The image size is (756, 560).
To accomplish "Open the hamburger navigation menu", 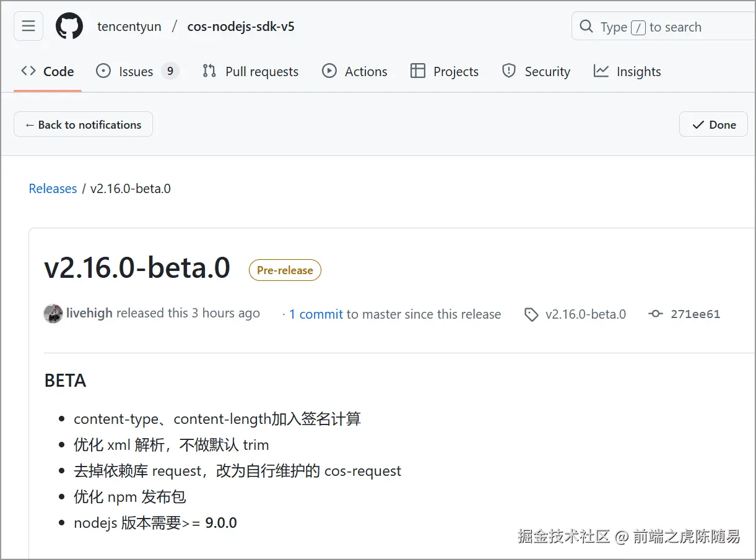I will point(28,26).
